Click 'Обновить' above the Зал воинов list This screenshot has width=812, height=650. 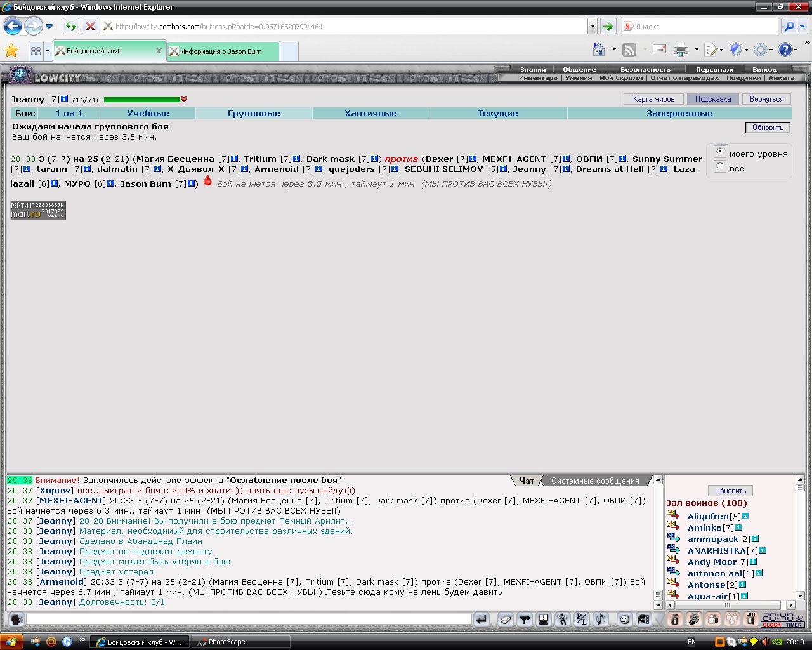pos(730,491)
